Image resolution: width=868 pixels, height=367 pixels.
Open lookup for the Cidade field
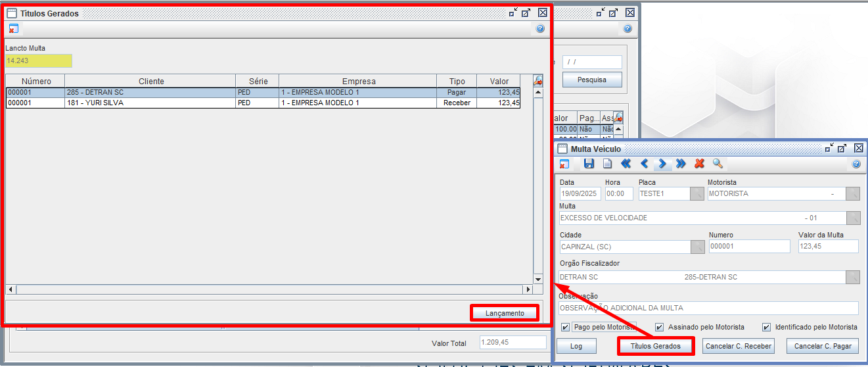point(697,247)
